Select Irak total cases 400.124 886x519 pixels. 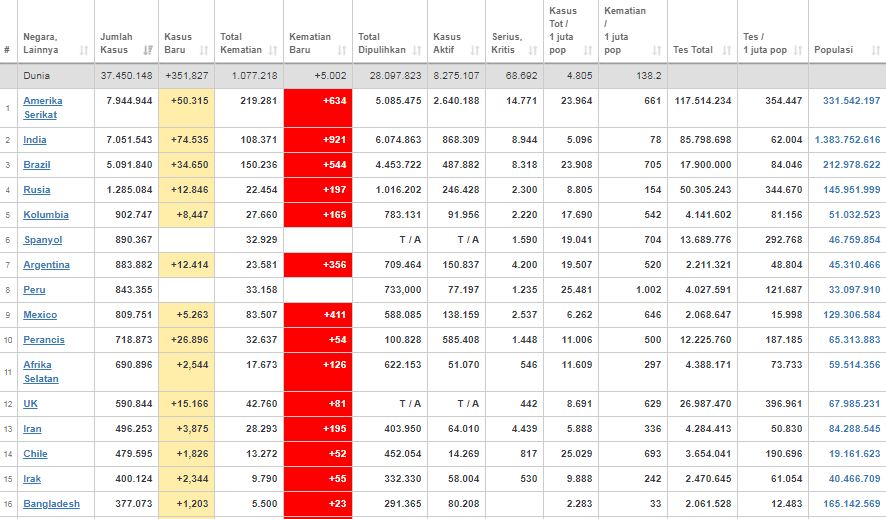point(133,478)
